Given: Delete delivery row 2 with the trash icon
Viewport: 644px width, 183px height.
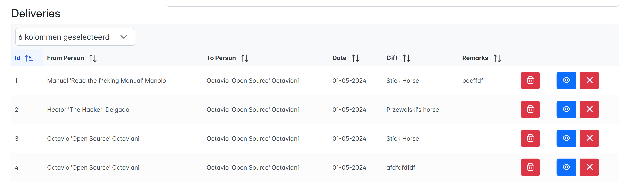Looking at the screenshot, I should pos(530,109).
